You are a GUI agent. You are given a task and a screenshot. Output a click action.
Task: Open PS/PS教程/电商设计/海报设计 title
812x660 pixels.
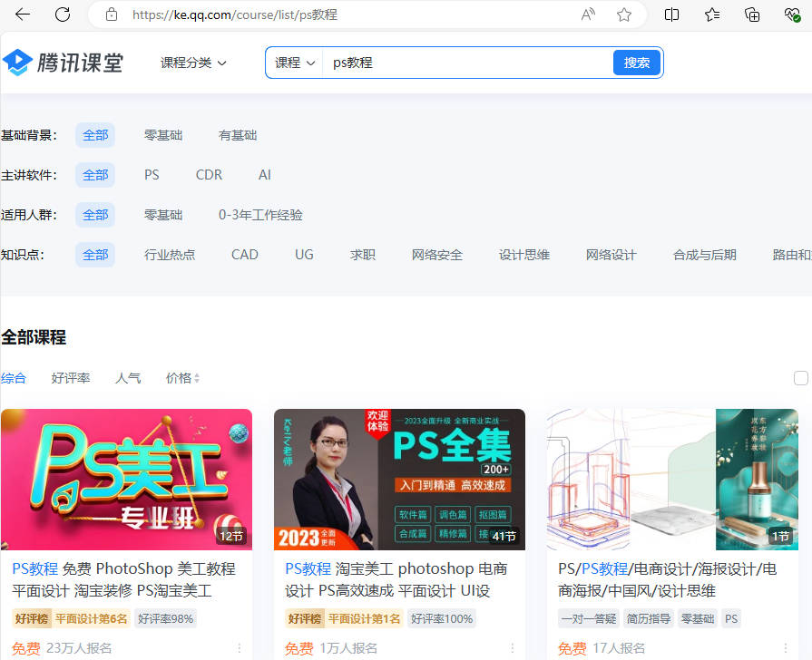pos(668,579)
